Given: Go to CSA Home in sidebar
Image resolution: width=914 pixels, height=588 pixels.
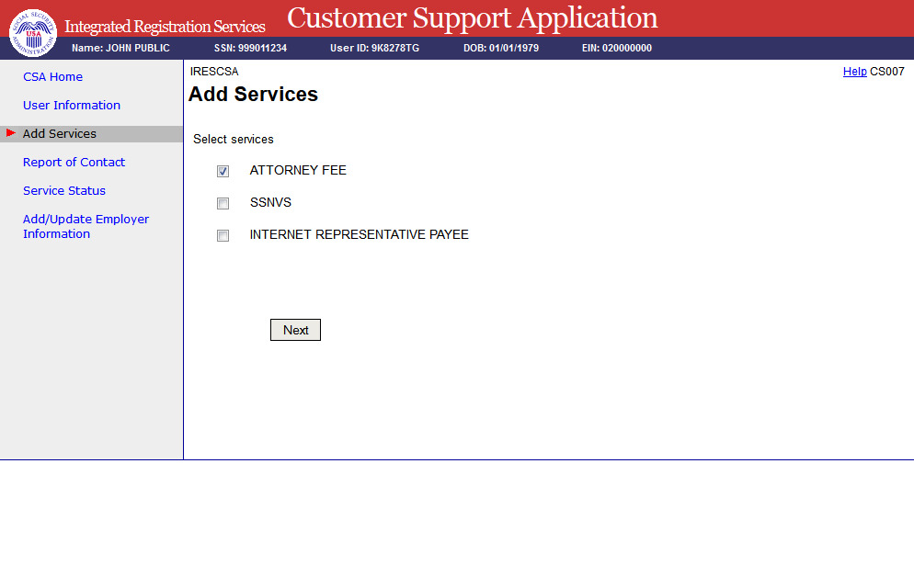Looking at the screenshot, I should click(52, 77).
